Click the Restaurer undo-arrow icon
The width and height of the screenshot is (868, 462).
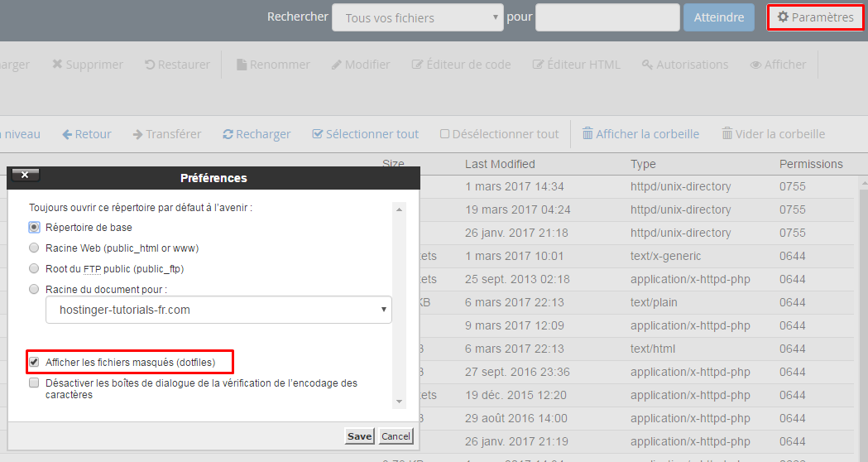coord(150,65)
